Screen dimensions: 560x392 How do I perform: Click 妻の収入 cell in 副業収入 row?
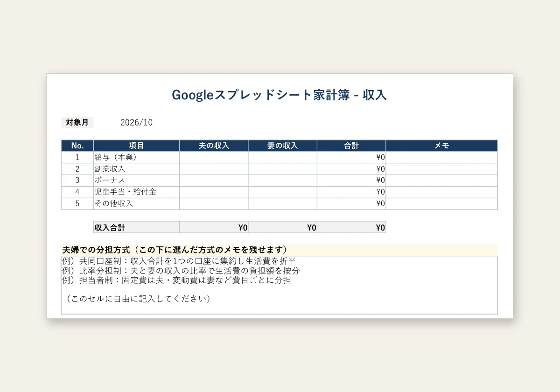click(282, 169)
